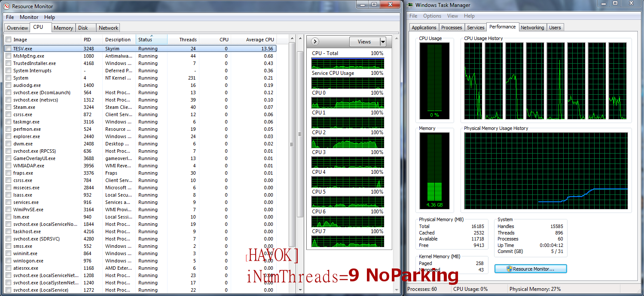Sort by the Status column header
This screenshot has width=644, height=296.
pyautogui.click(x=151, y=40)
